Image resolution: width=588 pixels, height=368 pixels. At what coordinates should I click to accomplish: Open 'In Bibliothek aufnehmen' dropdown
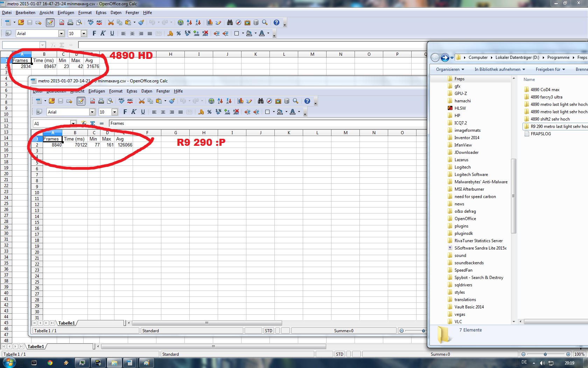[500, 69]
